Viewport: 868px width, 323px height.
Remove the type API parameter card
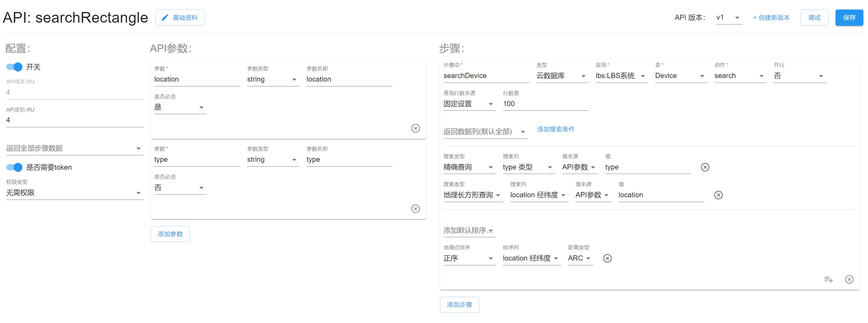(x=415, y=208)
